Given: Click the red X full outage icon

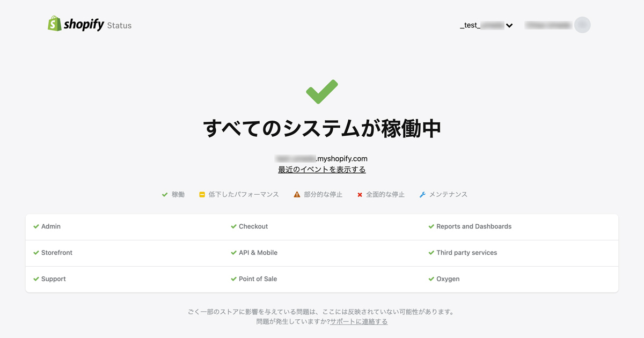Looking at the screenshot, I should [360, 195].
